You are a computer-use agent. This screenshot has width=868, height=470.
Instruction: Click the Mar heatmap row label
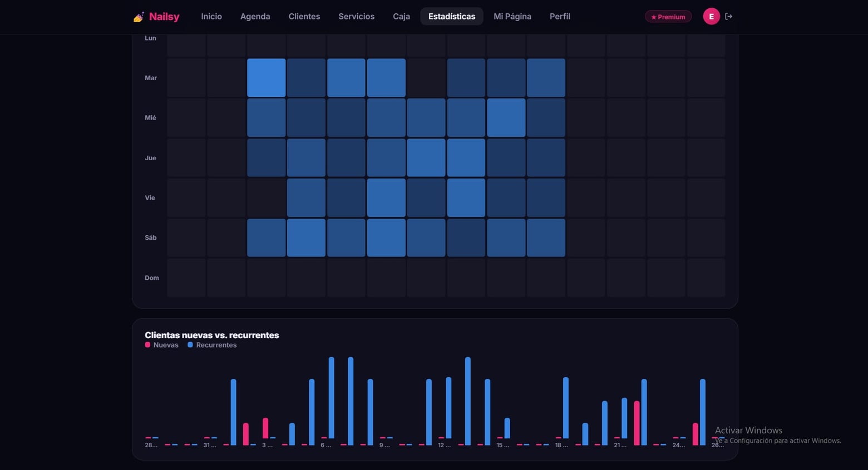[x=151, y=78]
